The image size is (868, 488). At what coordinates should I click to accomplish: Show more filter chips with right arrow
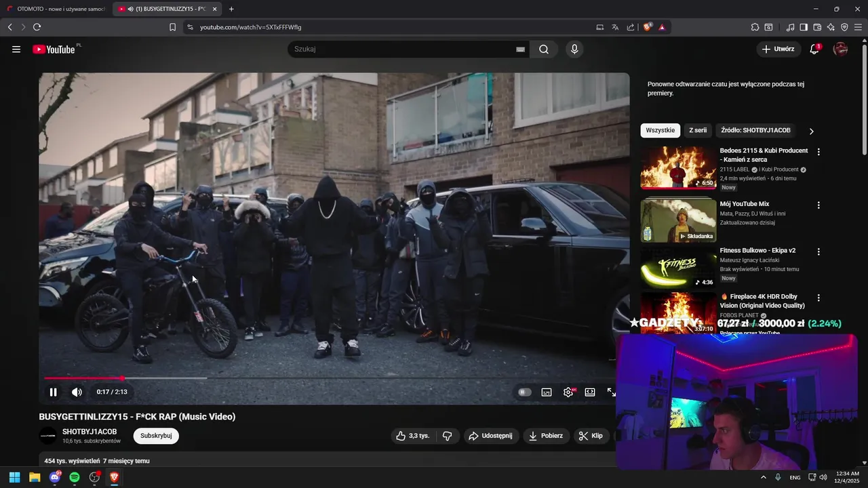click(811, 131)
